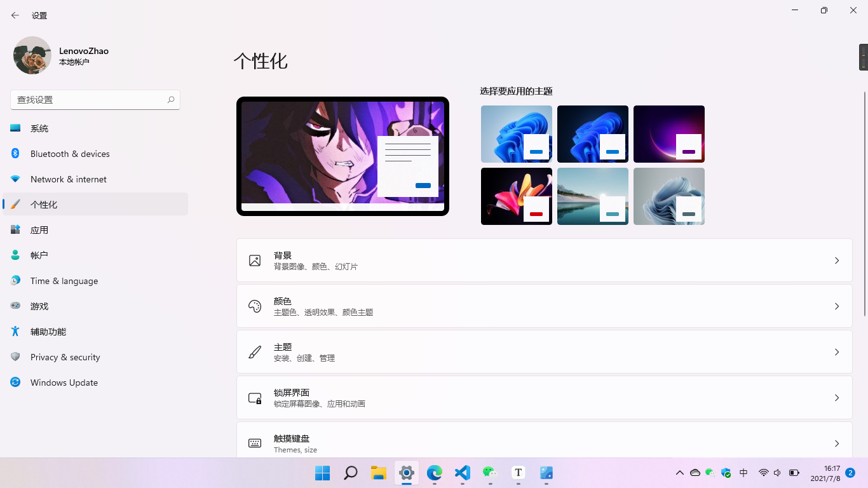Open Windows Security tray shield
The image size is (868, 488).
tap(726, 473)
